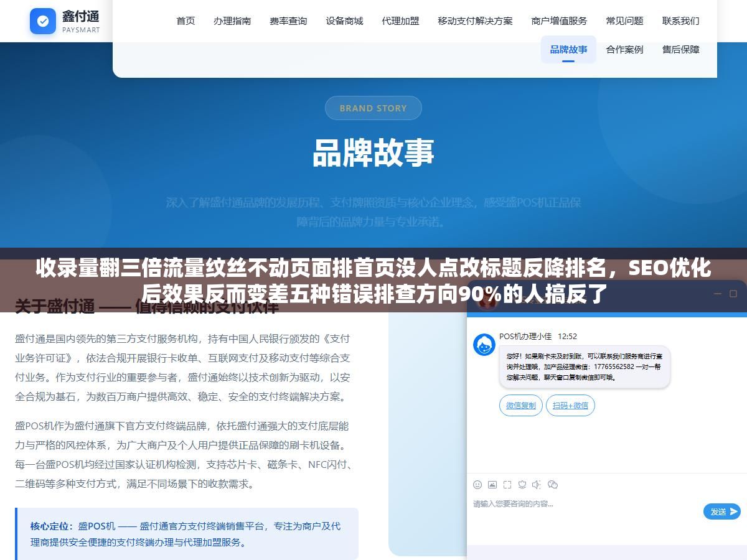The width and height of the screenshot is (747, 560).
Task: Select the 品牌故事 submenu tab
Action: (568, 49)
